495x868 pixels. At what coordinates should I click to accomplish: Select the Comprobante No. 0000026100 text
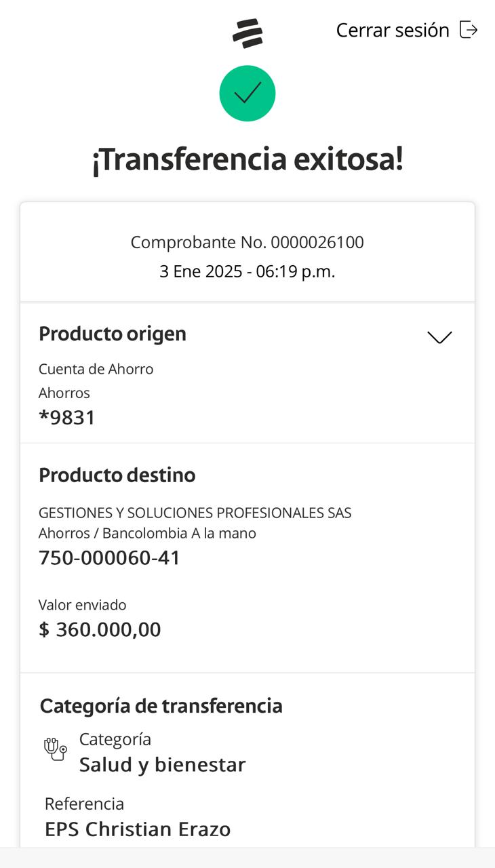pyautogui.click(x=248, y=242)
